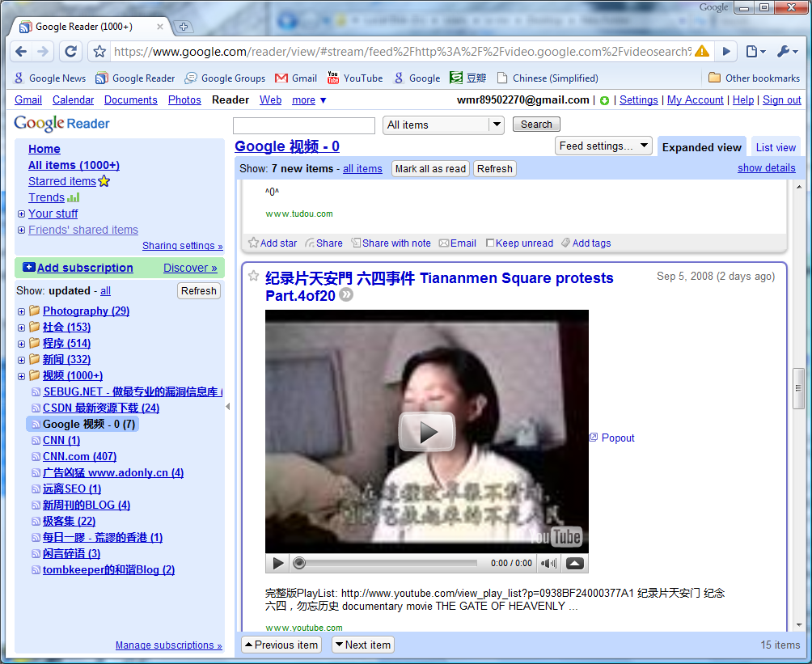
Task: Click Share with note
Action: point(391,243)
